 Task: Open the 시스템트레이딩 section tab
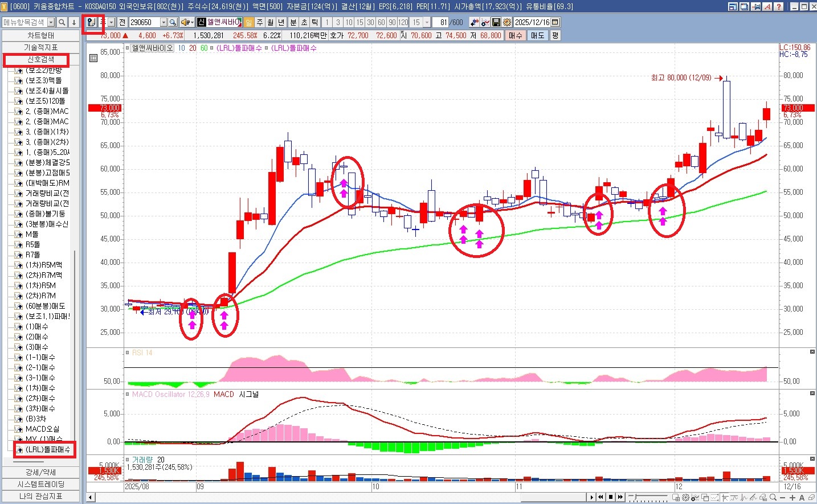click(40, 484)
